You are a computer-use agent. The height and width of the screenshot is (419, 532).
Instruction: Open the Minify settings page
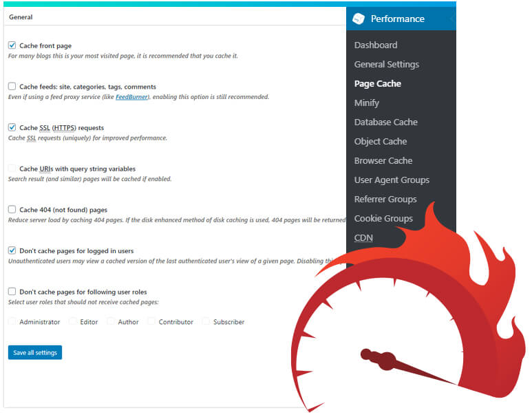coord(366,103)
